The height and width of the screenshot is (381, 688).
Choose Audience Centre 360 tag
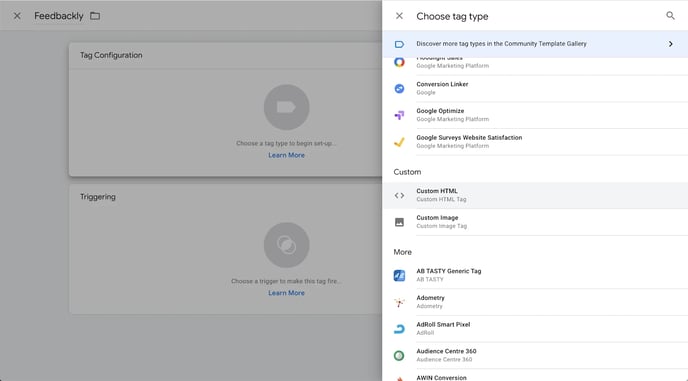(535, 356)
